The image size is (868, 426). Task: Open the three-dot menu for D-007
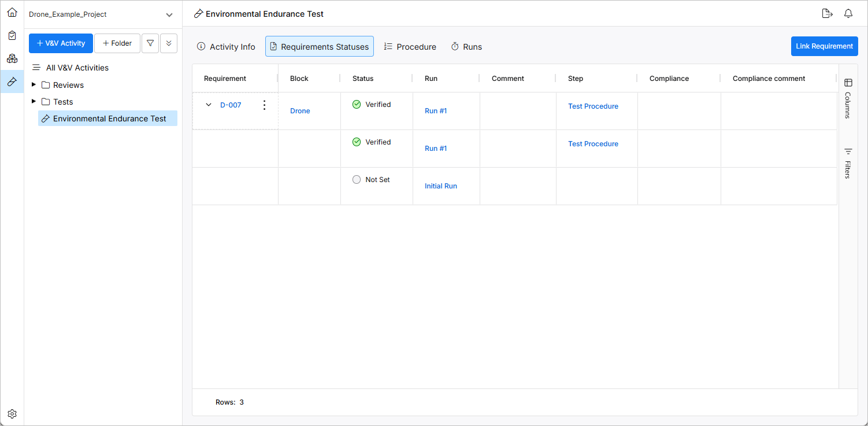pyautogui.click(x=265, y=105)
